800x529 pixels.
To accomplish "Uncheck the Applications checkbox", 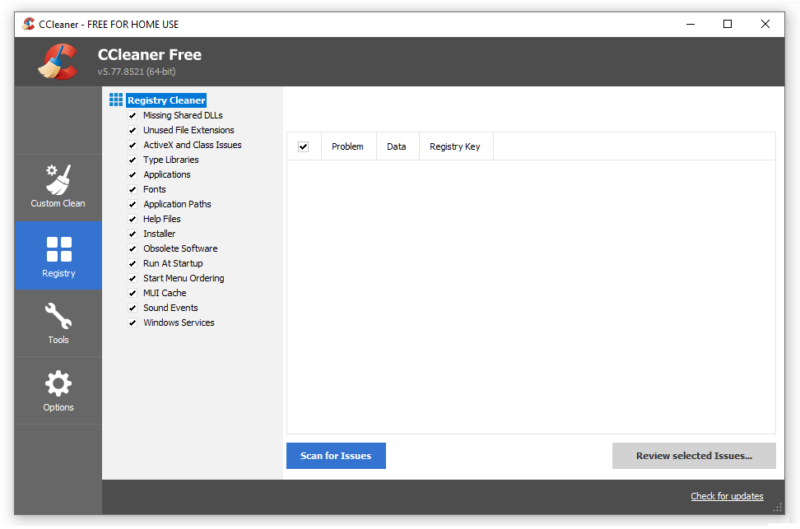I will click(133, 174).
